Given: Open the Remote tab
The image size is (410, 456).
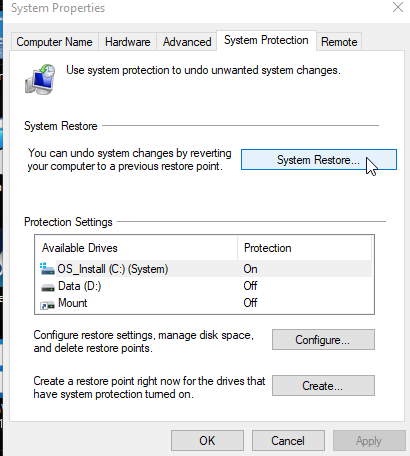Looking at the screenshot, I should click(x=339, y=42).
